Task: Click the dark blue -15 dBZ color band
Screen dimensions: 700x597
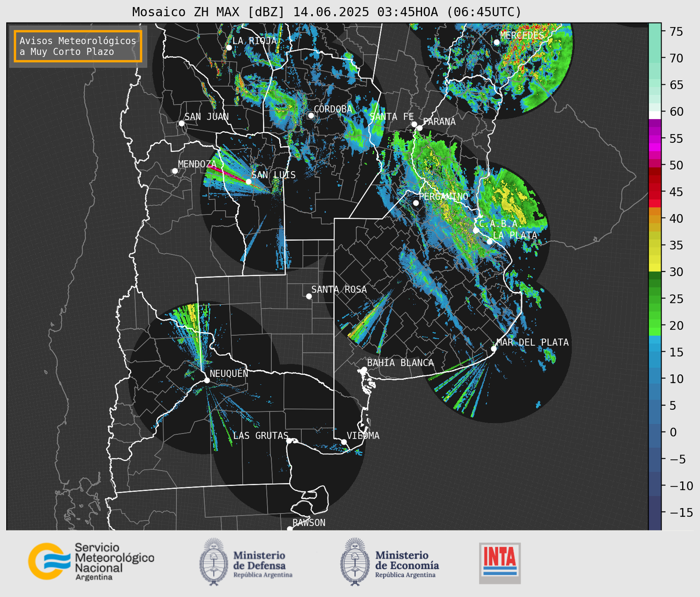Action: click(x=655, y=512)
